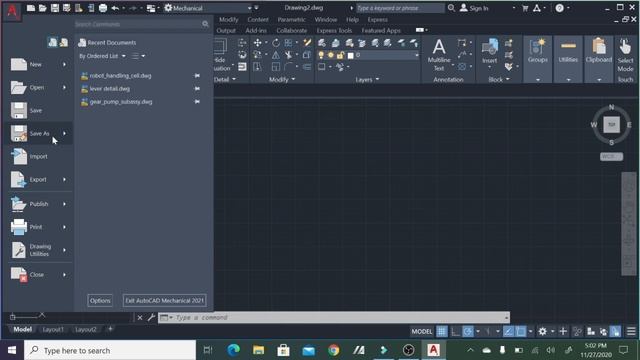Toggle ortho mode in status bar
Screen dimensions: 640x360
[x=455, y=331]
